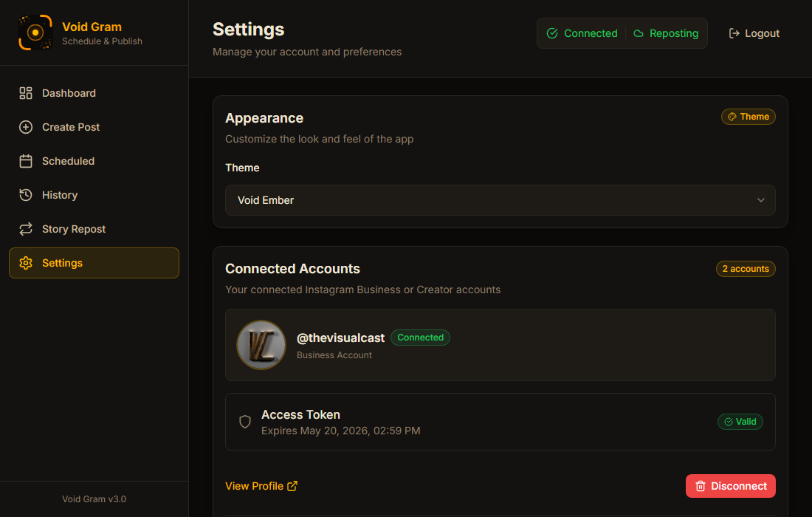Click the Void Gram logo icon
This screenshot has width=812, height=517.
coord(35,32)
